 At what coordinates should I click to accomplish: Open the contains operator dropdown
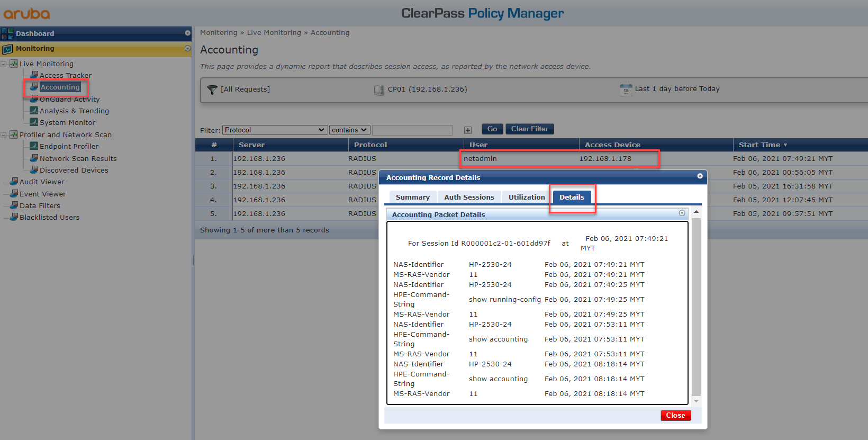(349, 130)
